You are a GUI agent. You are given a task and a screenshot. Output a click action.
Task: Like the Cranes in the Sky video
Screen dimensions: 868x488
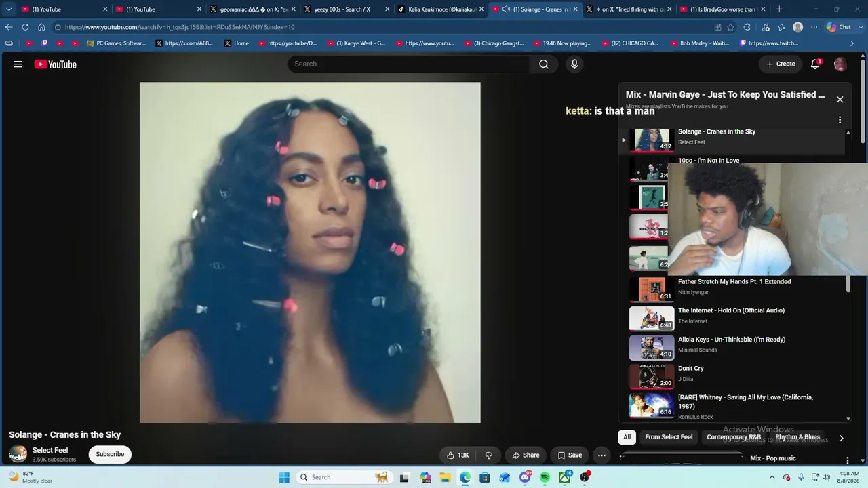click(458, 455)
